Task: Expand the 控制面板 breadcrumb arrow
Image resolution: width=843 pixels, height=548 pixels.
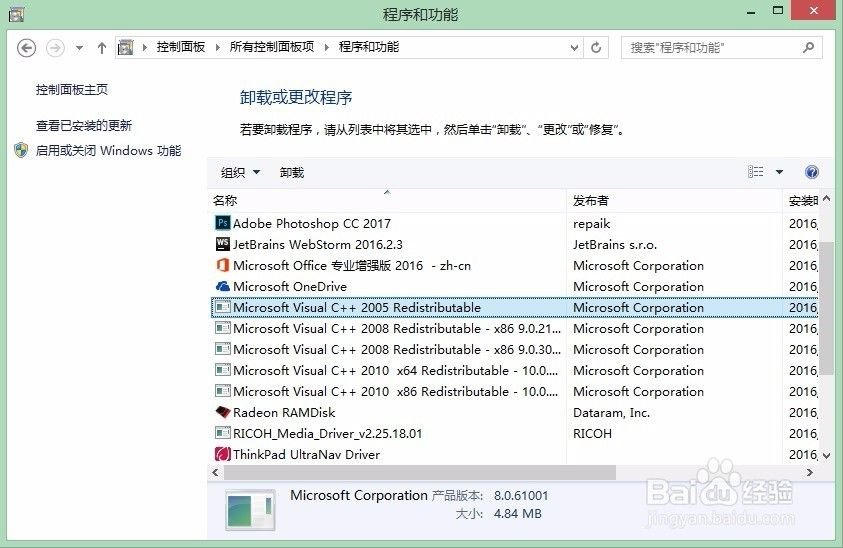Action: point(217,47)
